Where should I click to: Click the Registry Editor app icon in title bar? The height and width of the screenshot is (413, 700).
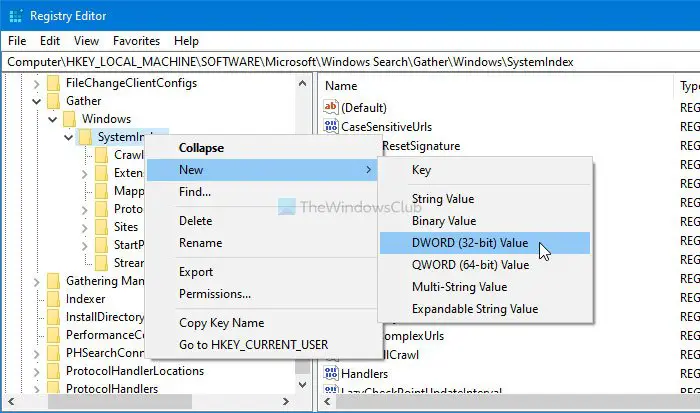tap(15, 16)
